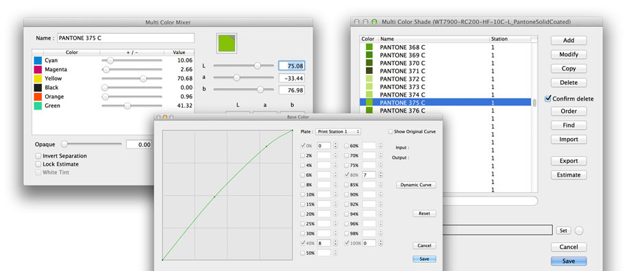Screen dimensions: 644x271
Task: Click the Yellow amount slider
Action: pyautogui.click(x=132, y=78)
